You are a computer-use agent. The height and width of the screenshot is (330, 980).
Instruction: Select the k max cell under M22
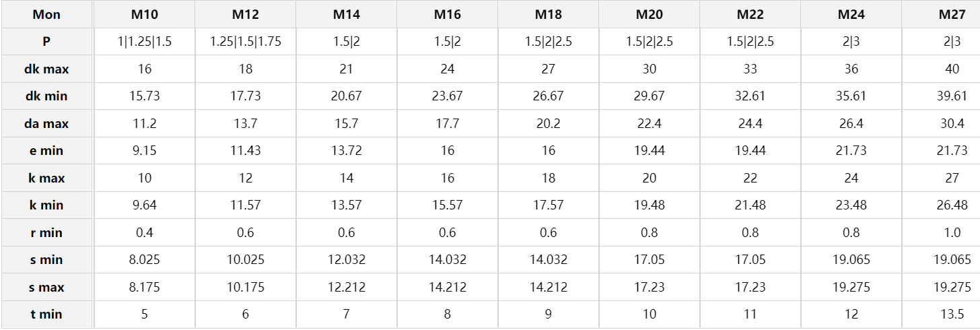point(750,178)
